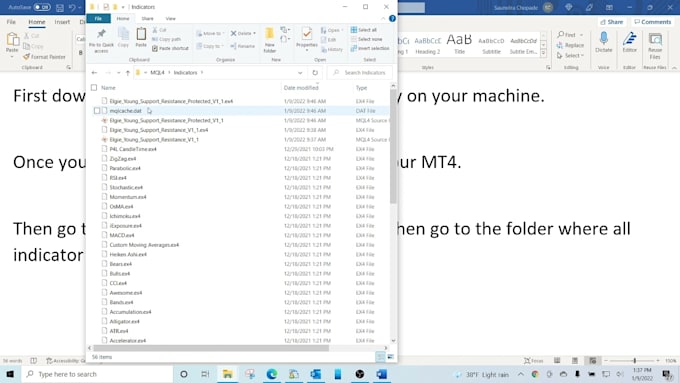The height and width of the screenshot is (383, 680).
Task: Open the Select dropdown in Word Editing group
Action: click(x=570, y=56)
